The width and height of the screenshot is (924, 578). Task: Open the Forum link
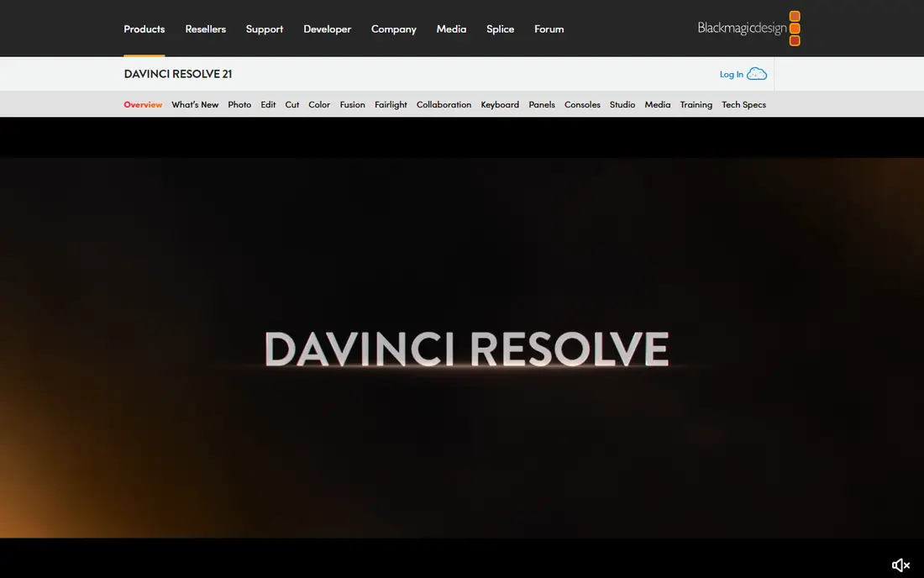coord(549,29)
